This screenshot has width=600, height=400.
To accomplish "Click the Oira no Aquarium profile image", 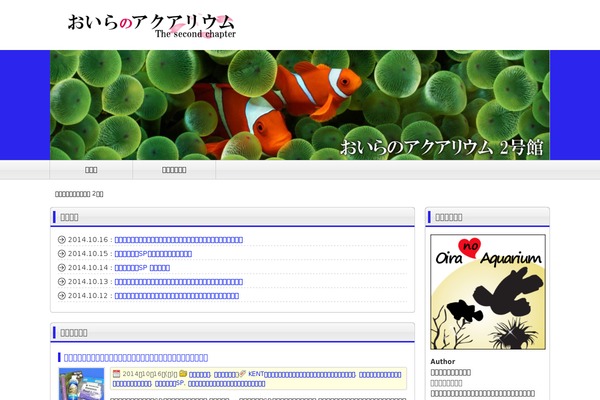I will point(488,292).
